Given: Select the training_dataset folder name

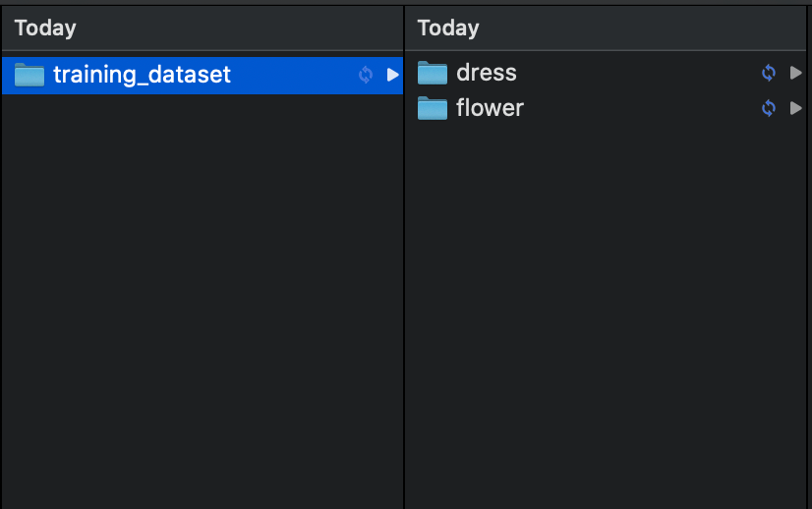Looking at the screenshot, I should pyautogui.click(x=142, y=75).
